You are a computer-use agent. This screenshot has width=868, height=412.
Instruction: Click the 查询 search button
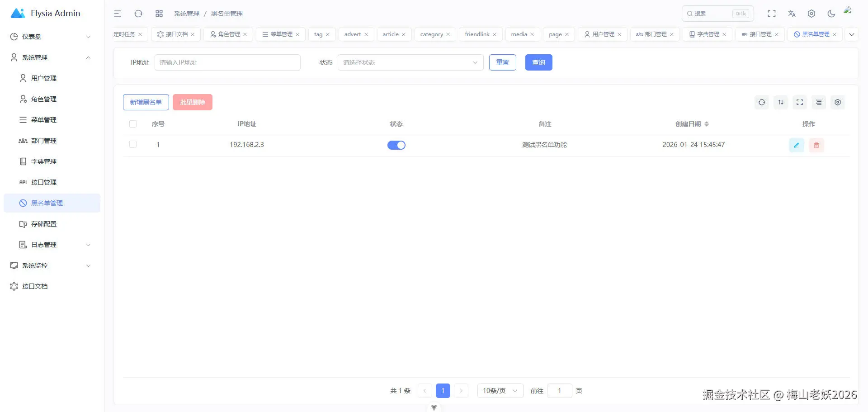pos(539,62)
